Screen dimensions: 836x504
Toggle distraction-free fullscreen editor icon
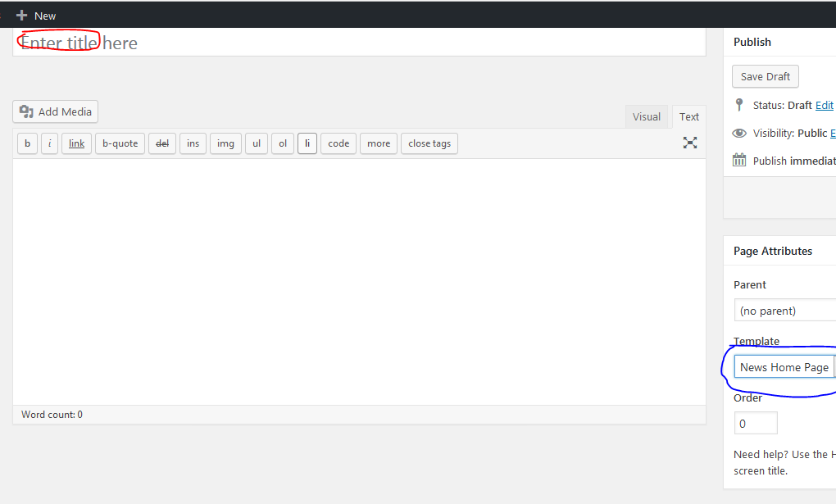[x=690, y=143]
